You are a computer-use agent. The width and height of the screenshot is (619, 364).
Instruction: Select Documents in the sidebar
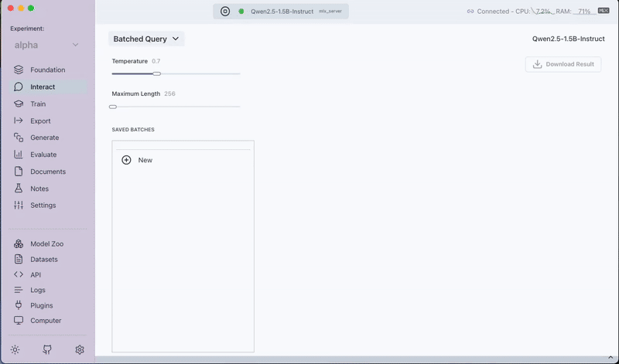(48, 172)
